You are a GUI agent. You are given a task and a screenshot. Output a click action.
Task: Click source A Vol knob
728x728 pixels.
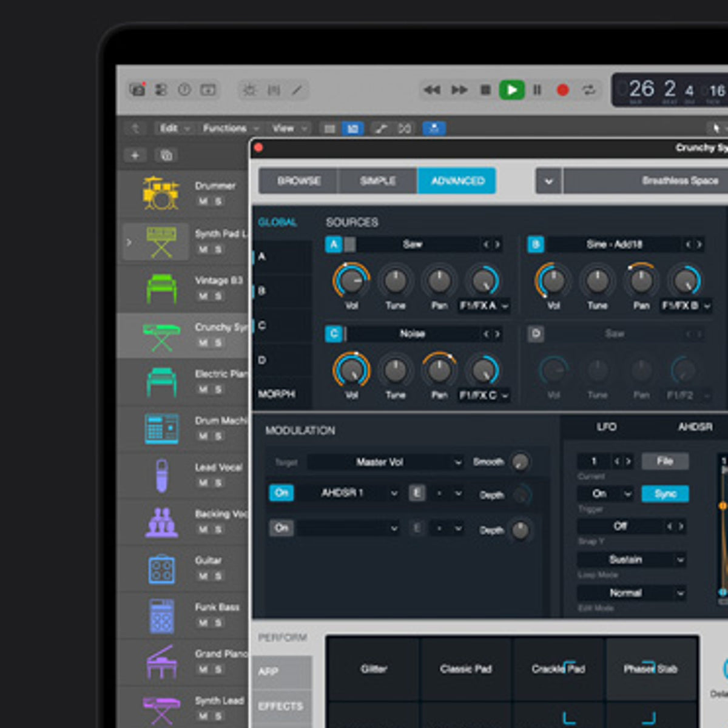351,280
